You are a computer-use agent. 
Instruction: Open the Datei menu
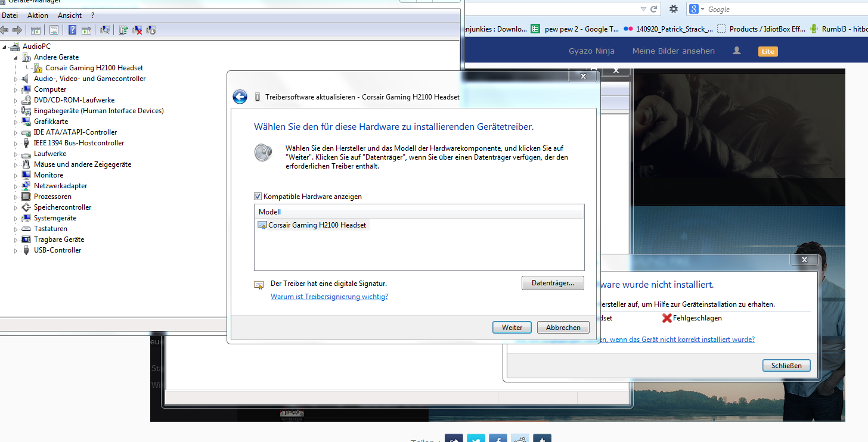(10, 15)
